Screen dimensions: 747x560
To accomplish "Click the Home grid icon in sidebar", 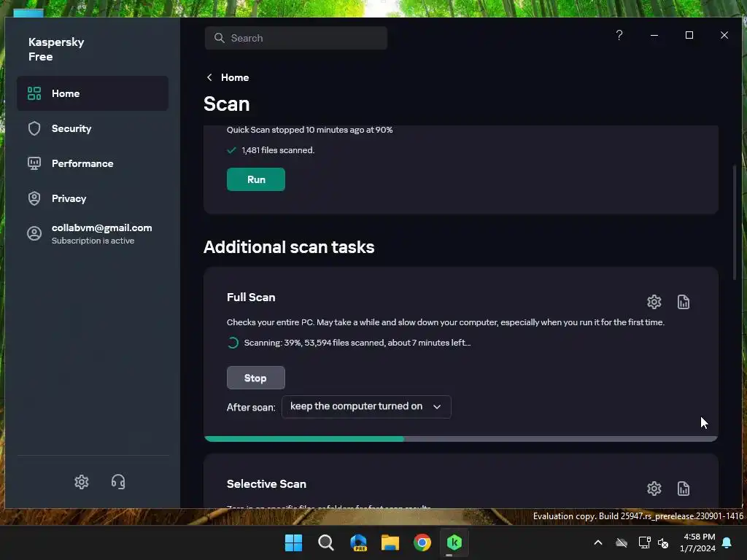I will (34, 93).
